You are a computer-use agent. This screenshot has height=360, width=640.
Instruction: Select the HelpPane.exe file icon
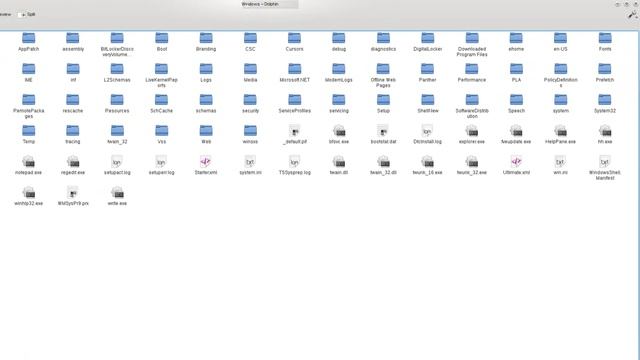560,131
